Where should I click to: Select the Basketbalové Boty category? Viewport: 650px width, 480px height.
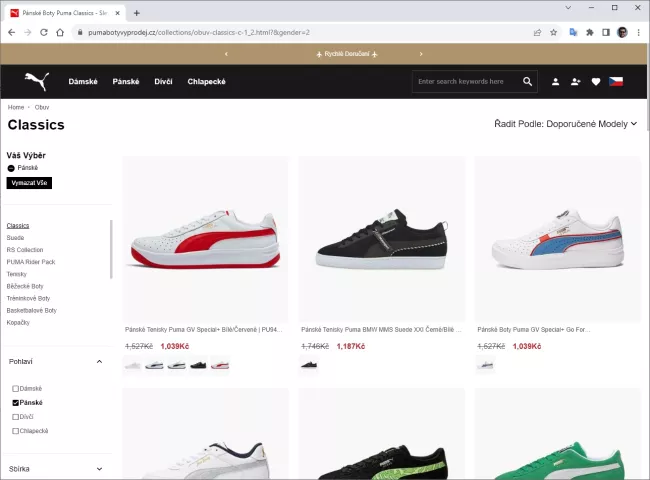[x=32, y=310]
